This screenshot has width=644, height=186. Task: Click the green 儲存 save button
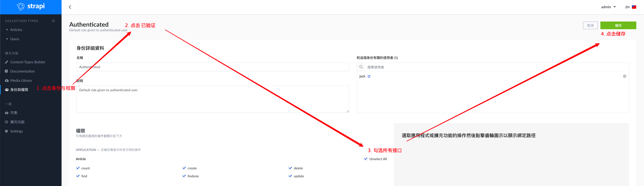point(618,25)
